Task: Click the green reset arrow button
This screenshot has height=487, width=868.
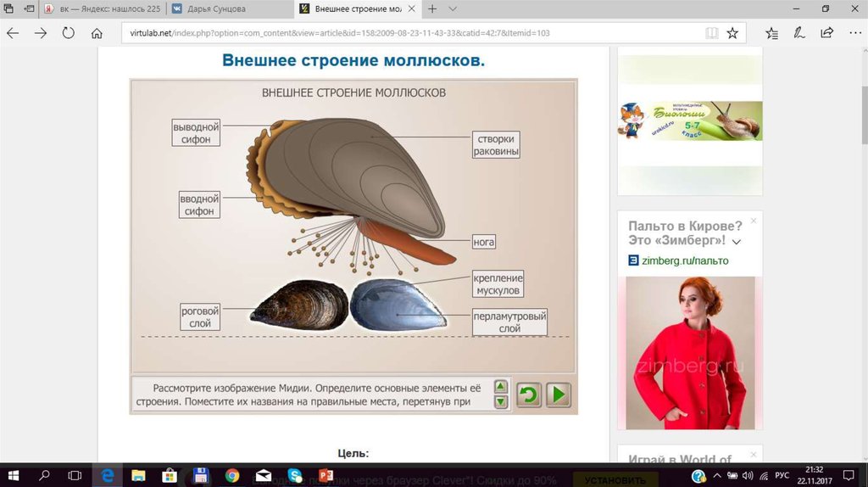Action: click(x=529, y=395)
